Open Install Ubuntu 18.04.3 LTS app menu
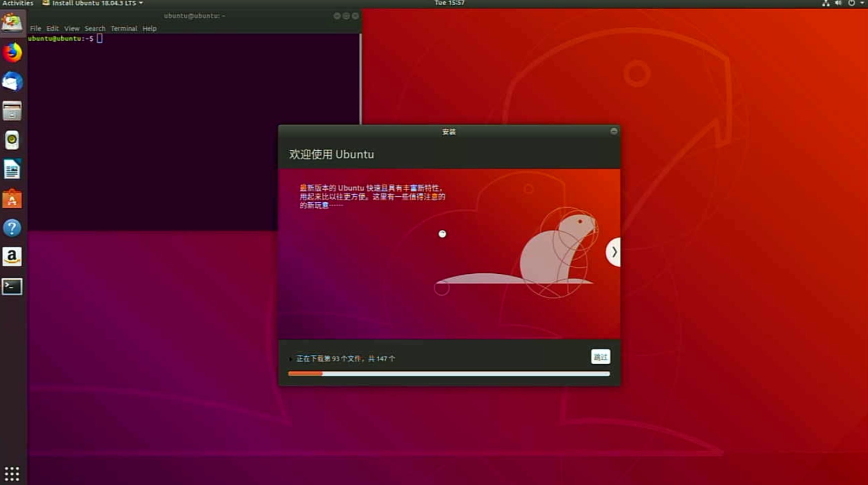The width and height of the screenshot is (868, 485). pos(93,3)
